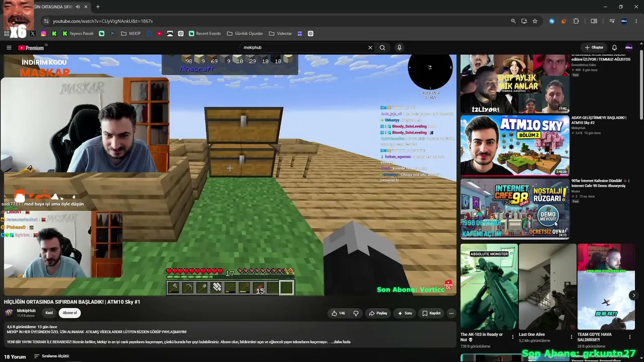
Task: Click the page vertical scrollbar
Action: [x=641, y=85]
